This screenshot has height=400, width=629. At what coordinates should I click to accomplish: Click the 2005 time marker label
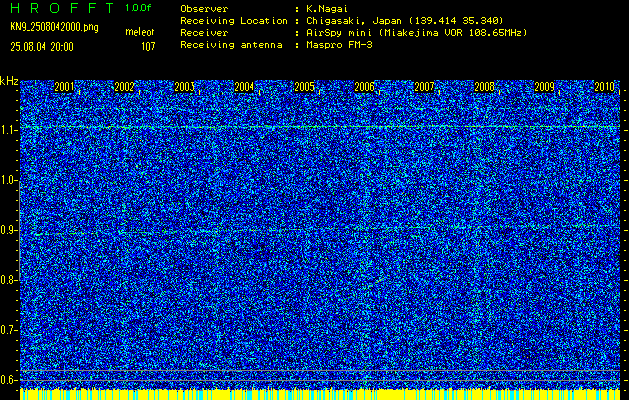(304, 87)
